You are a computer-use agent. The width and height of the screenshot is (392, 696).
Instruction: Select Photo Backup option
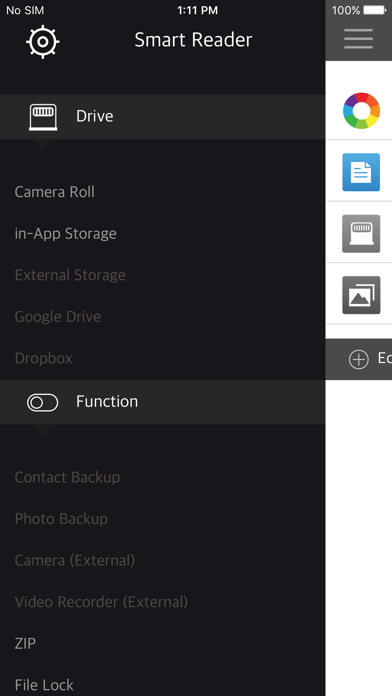(61, 519)
